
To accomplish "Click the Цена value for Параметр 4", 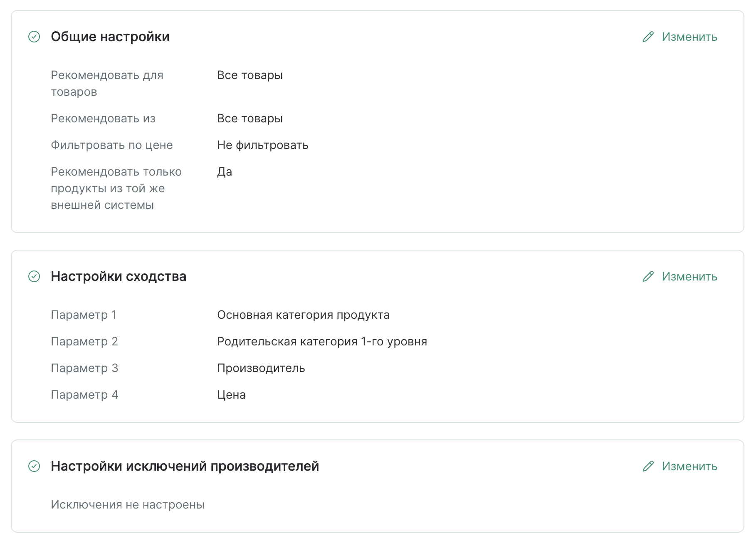I will [x=231, y=395].
